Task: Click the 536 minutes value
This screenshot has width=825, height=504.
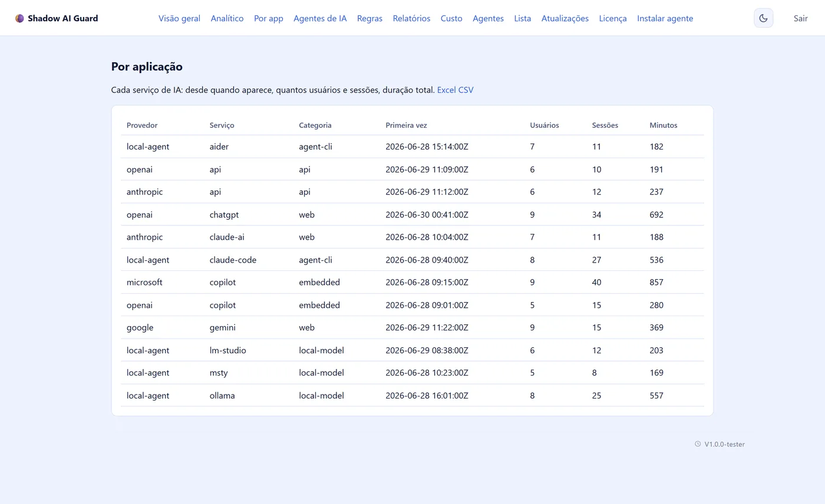Action: [x=656, y=260]
